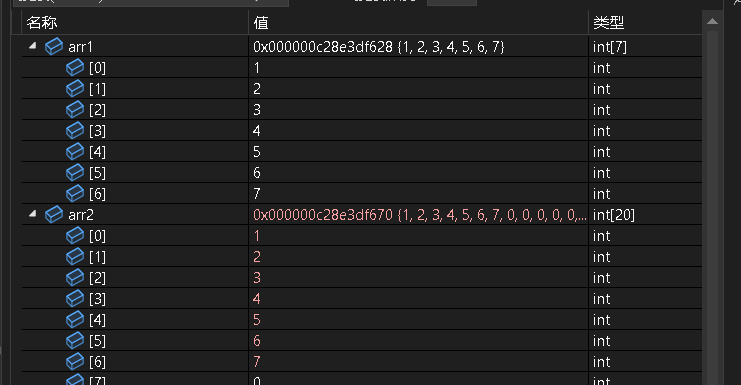
Task: Select the arr2 variable name
Action: click(x=81, y=215)
